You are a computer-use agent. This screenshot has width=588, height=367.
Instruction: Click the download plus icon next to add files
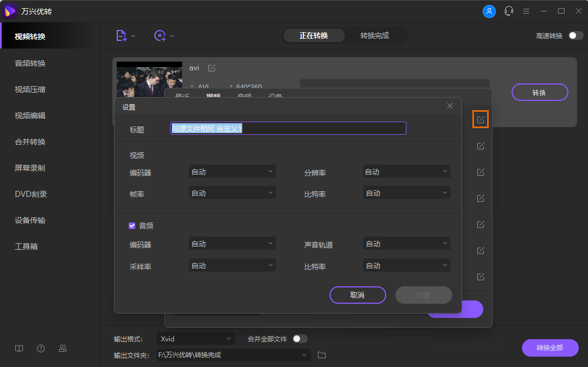coord(161,35)
